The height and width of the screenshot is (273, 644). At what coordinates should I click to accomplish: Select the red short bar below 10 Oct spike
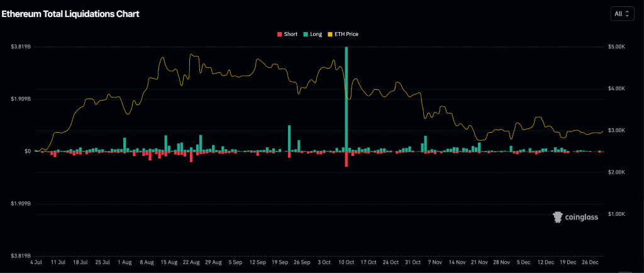pyautogui.click(x=347, y=159)
